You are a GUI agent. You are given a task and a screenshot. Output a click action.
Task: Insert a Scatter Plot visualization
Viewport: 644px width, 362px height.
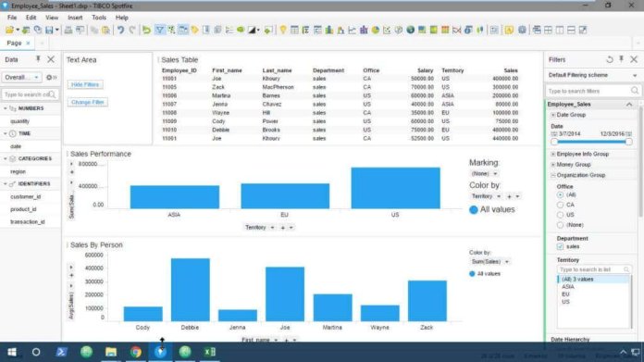(x=387, y=30)
